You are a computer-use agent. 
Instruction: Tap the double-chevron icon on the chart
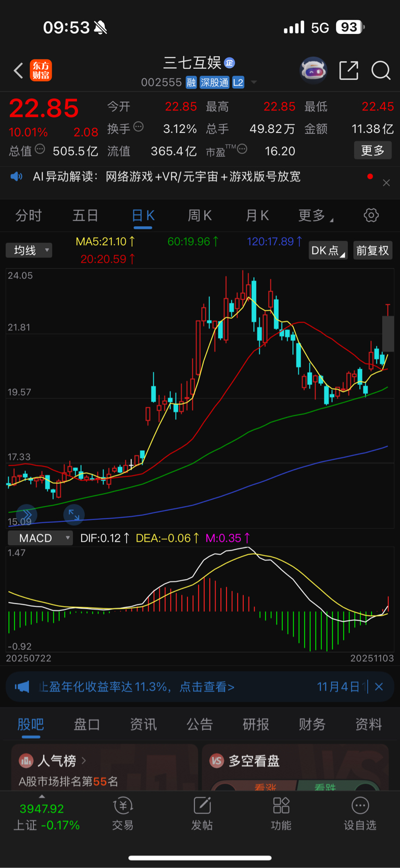coord(27,515)
